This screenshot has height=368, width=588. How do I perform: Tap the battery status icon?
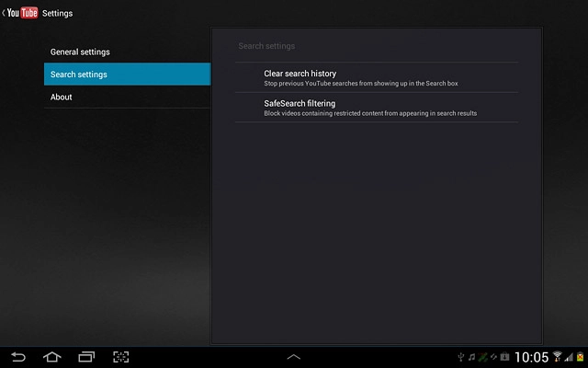(x=580, y=356)
